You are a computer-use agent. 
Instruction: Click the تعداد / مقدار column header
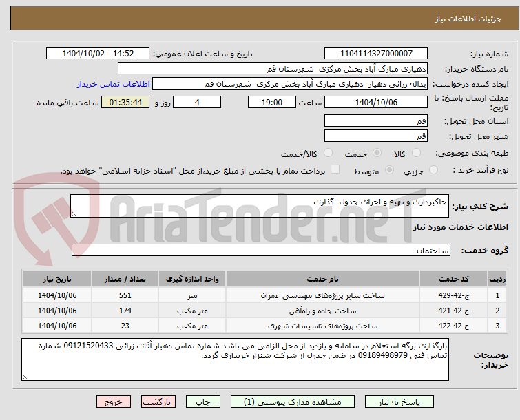[125, 279]
